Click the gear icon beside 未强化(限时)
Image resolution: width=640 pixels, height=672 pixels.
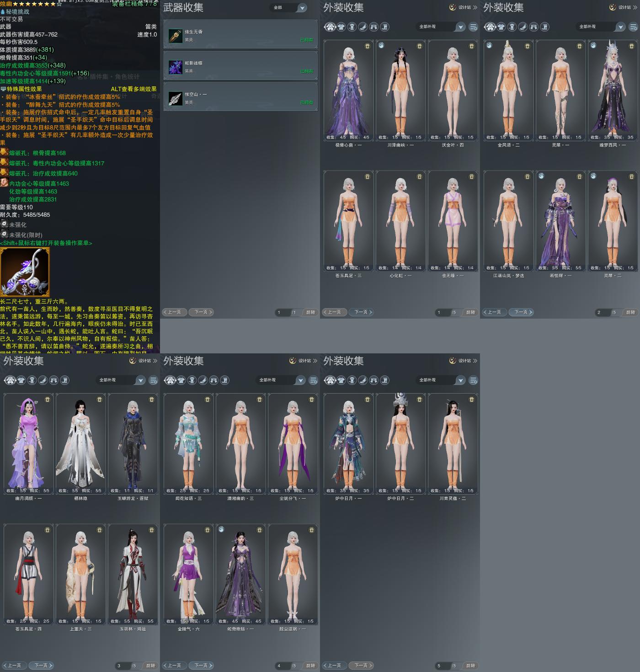click(4, 234)
